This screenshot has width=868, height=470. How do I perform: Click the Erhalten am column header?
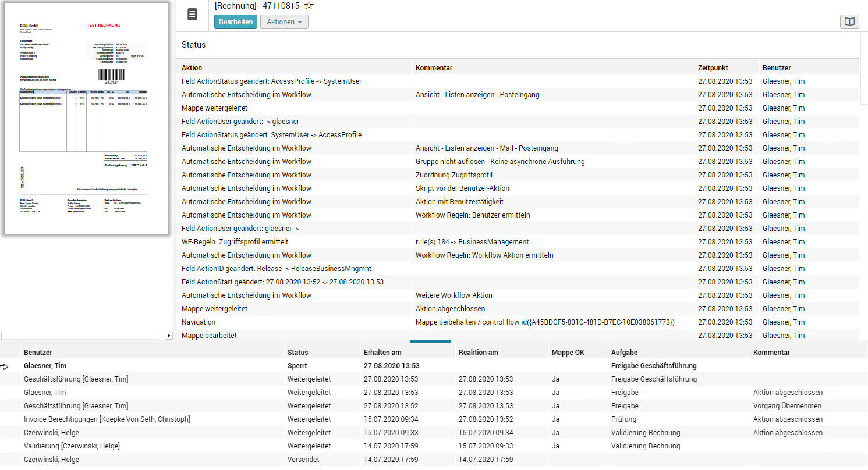[382, 352]
